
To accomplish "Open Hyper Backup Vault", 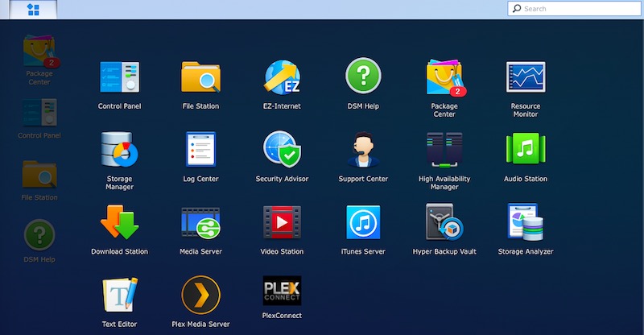I will (444, 222).
